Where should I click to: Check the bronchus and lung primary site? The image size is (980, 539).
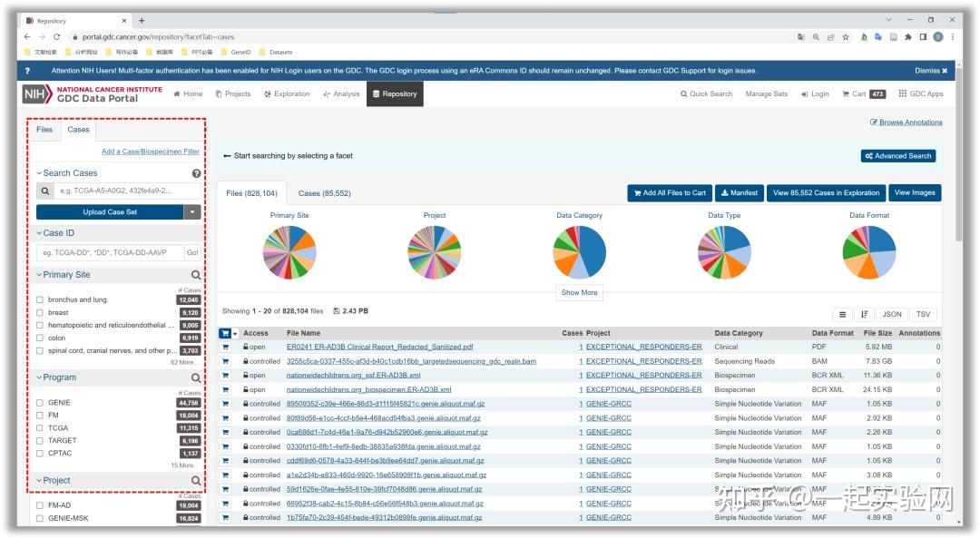[39, 300]
